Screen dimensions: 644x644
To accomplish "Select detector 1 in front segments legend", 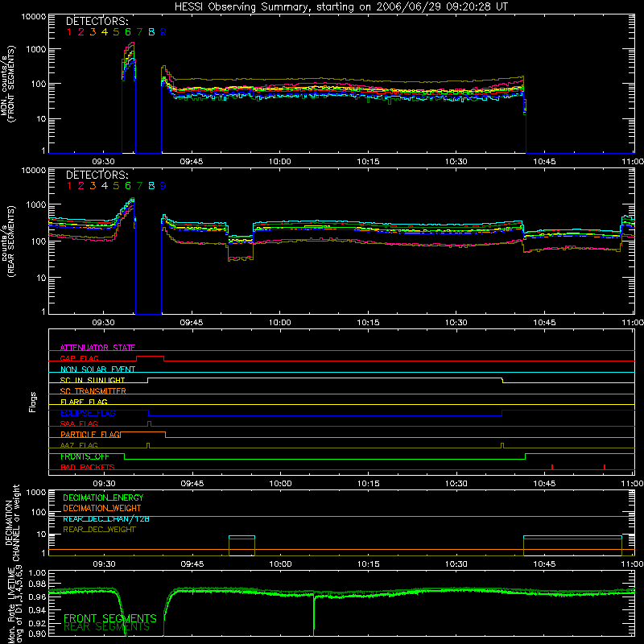I will click(x=69, y=32).
